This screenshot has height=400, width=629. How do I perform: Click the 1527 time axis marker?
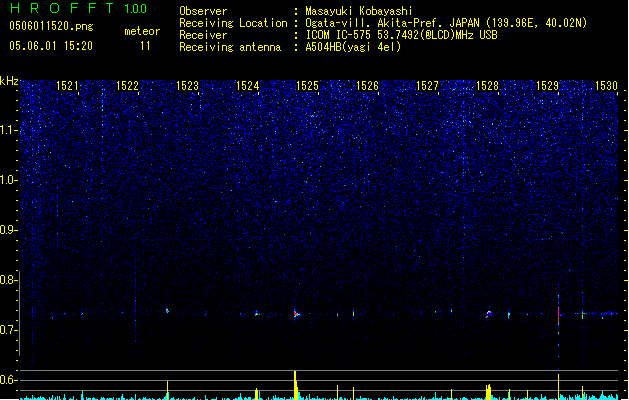pyautogui.click(x=428, y=86)
